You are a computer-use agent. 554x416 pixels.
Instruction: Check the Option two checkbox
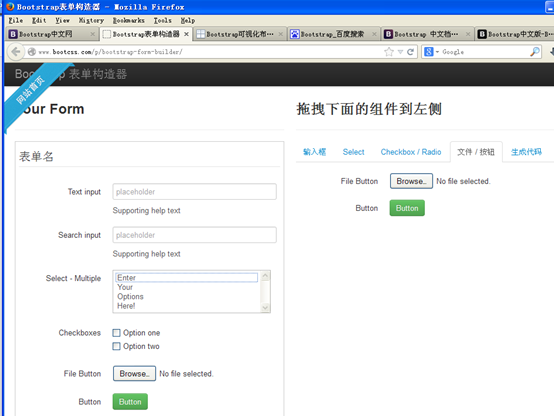pos(116,346)
